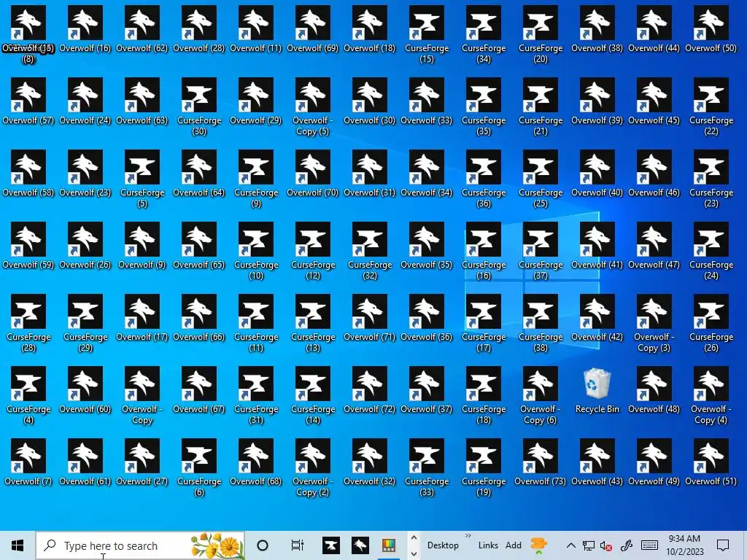Select the CurseForge (34) desktop icon
The width and height of the screenshot is (747, 560).
(484, 34)
